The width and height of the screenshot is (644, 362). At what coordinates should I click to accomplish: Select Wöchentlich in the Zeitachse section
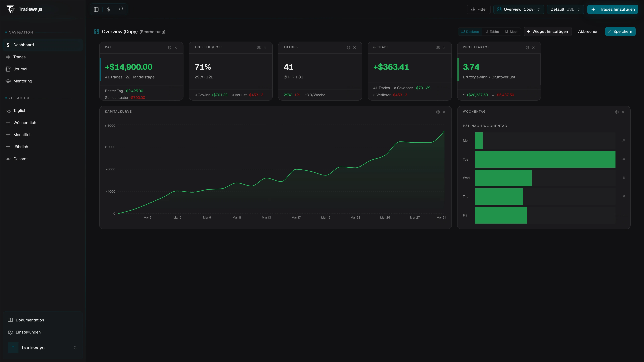pos(24,123)
